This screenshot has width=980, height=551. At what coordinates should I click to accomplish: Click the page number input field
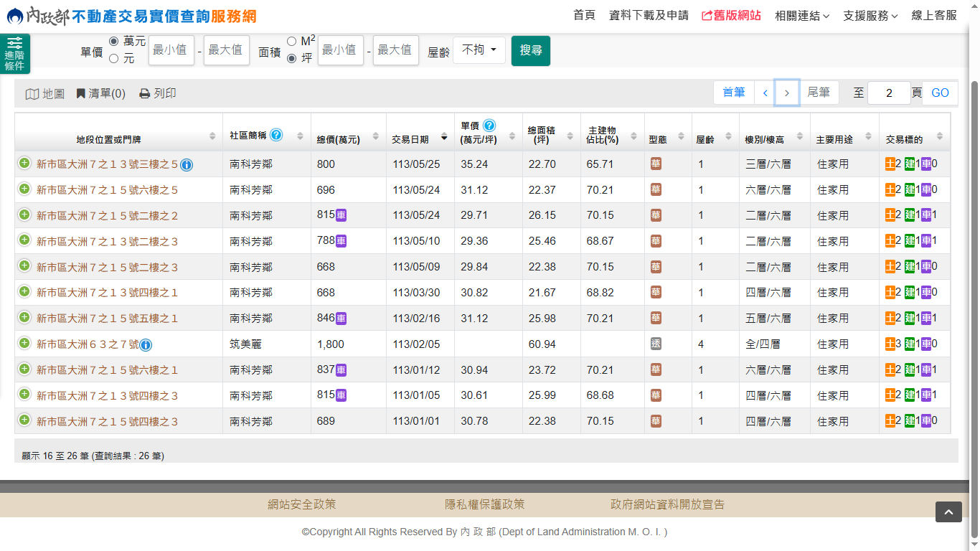(888, 93)
